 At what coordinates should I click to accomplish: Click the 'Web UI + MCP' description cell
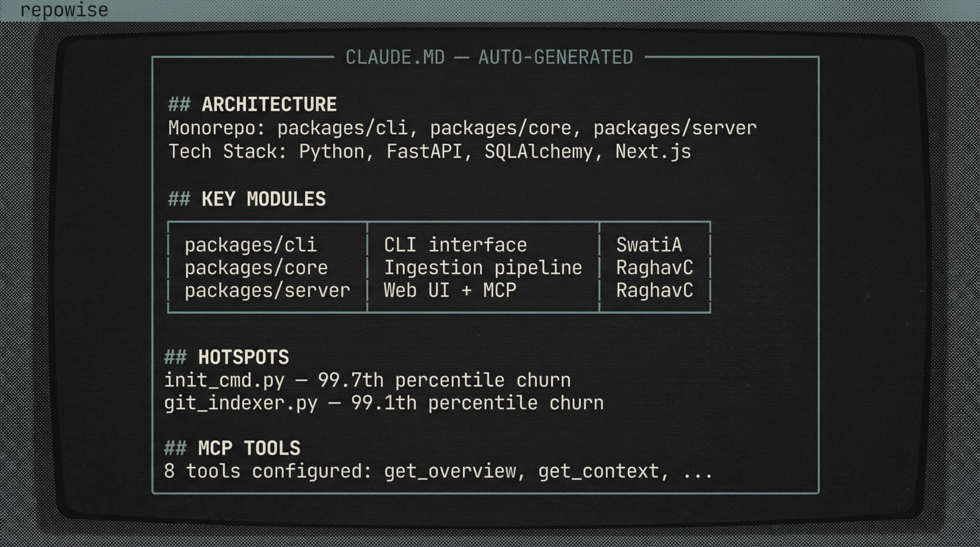[x=450, y=290]
